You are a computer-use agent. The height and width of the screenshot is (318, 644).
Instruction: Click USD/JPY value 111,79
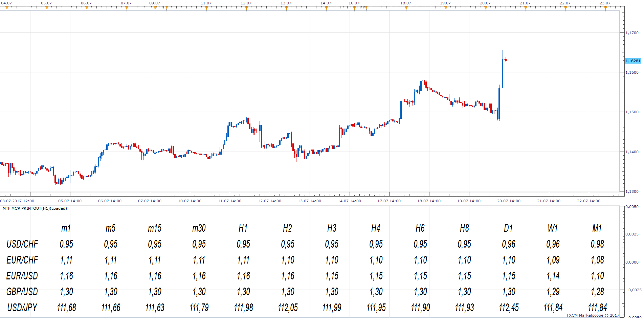click(x=199, y=308)
